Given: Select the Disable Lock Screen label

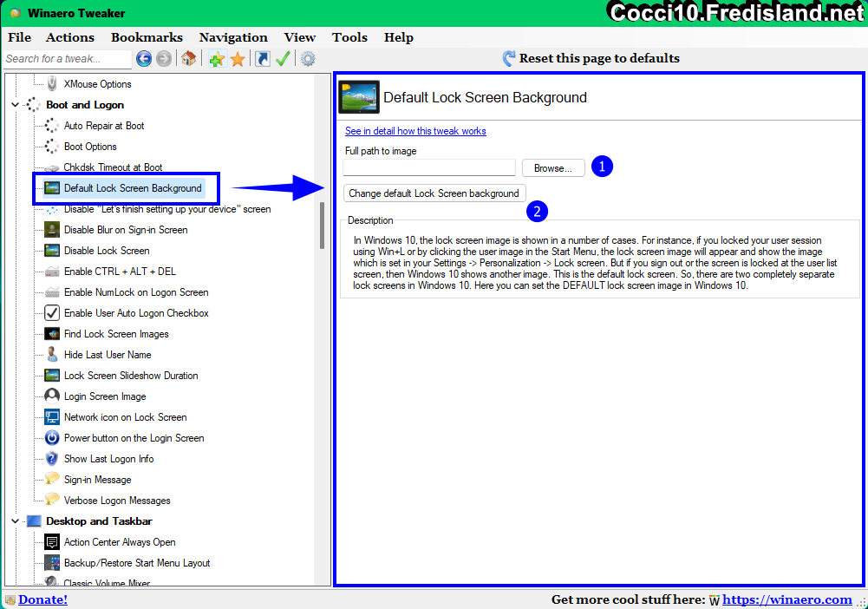Looking at the screenshot, I should [x=107, y=251].
